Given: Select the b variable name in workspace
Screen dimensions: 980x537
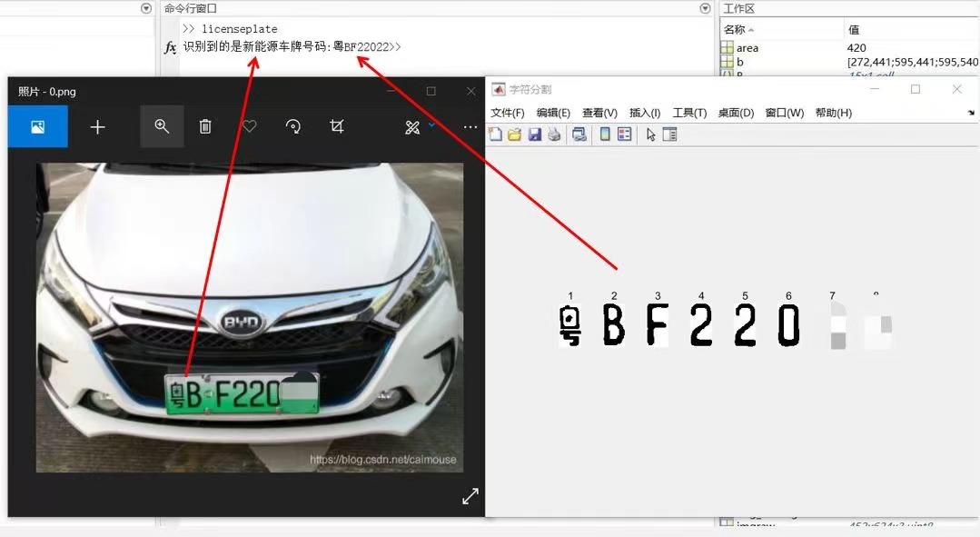Looking at the screenshot, I should click(740, 62).
